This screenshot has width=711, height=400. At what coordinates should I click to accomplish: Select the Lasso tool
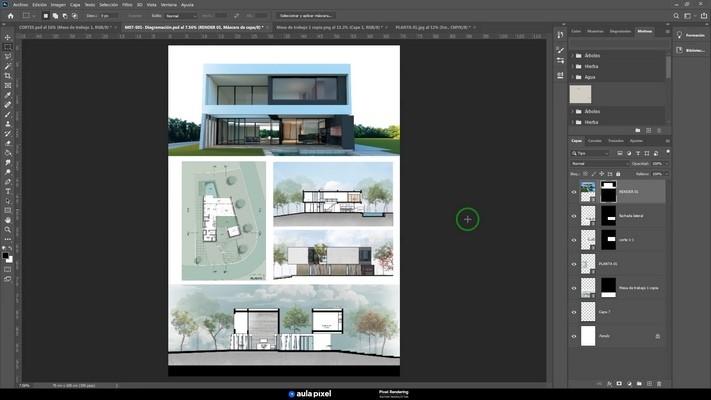coord(8,56)
